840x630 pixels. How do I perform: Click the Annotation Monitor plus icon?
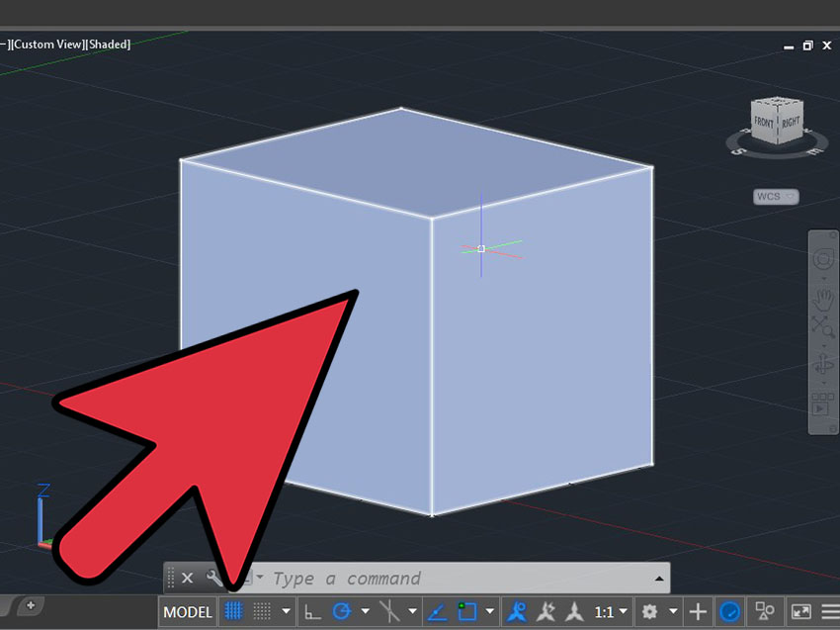tap(698, 611)
